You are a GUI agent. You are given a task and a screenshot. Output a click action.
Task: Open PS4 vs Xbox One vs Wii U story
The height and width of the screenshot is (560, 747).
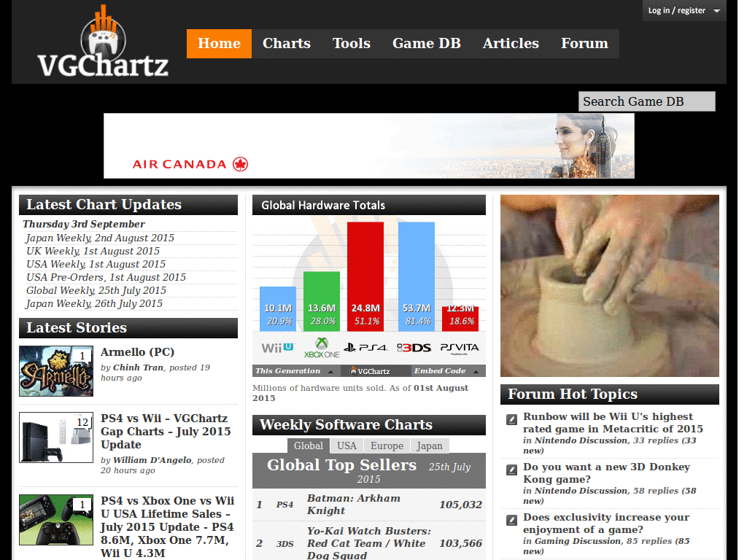point(167,526)
